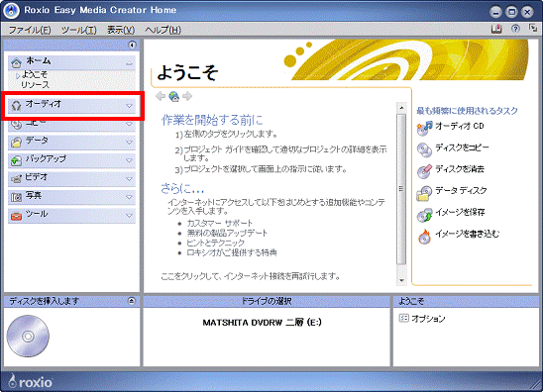The image size is (543, 392).
Task: Expand the コピー section chevron
Action: click(x=129, y=124)
